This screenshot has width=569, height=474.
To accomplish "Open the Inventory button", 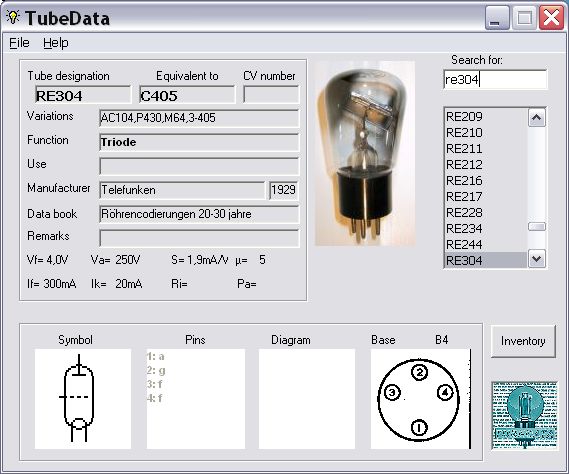I will coord(523,341).
